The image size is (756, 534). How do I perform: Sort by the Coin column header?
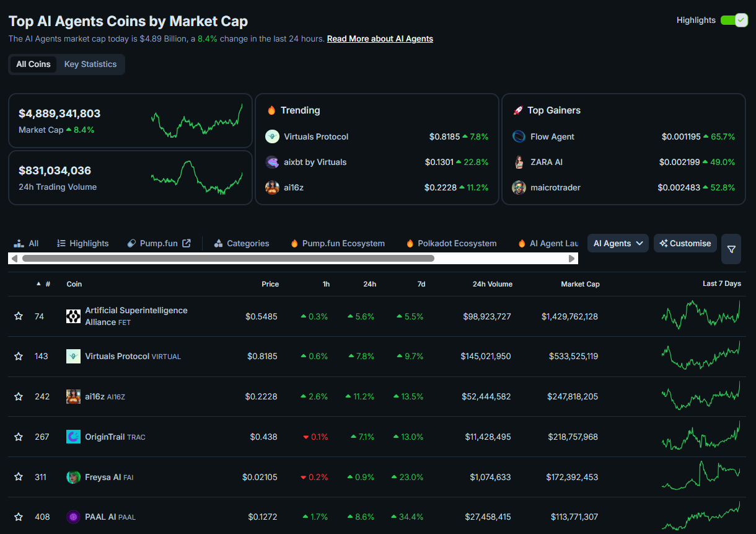[x=74, y=284]
